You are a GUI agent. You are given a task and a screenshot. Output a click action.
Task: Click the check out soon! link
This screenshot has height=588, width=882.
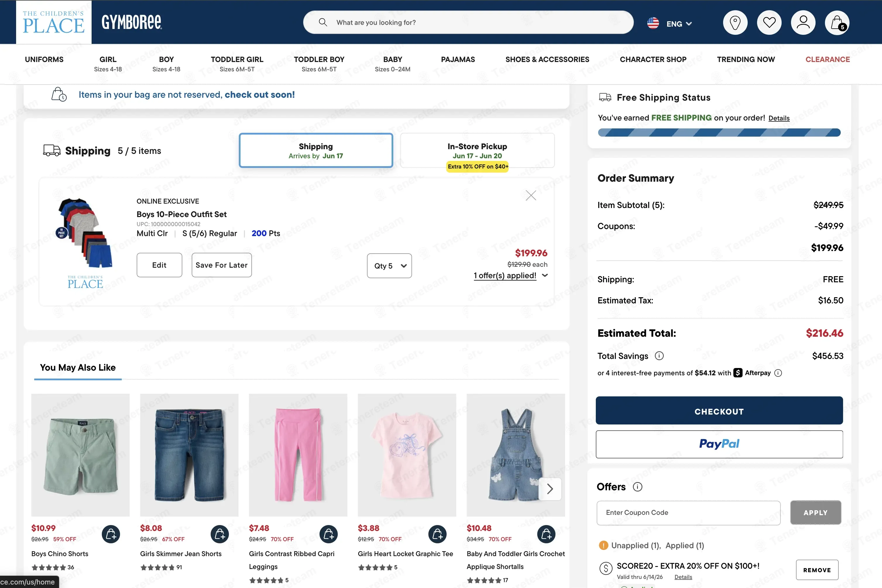[260, 94]
